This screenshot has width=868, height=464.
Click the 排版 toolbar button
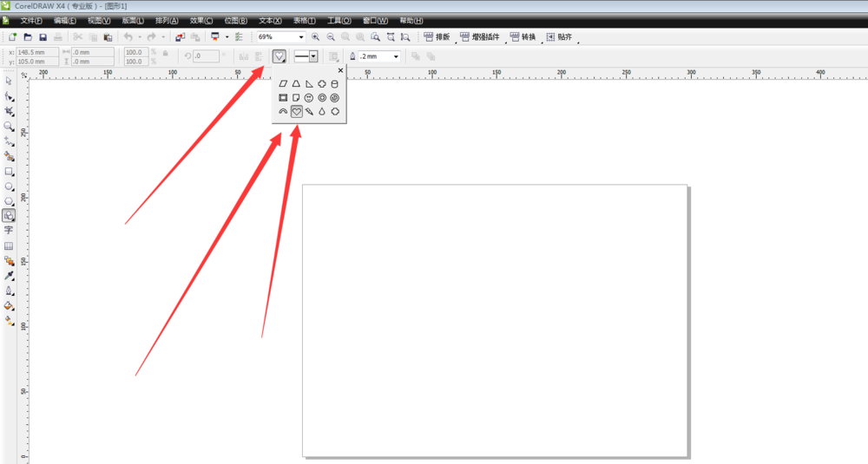437,37
